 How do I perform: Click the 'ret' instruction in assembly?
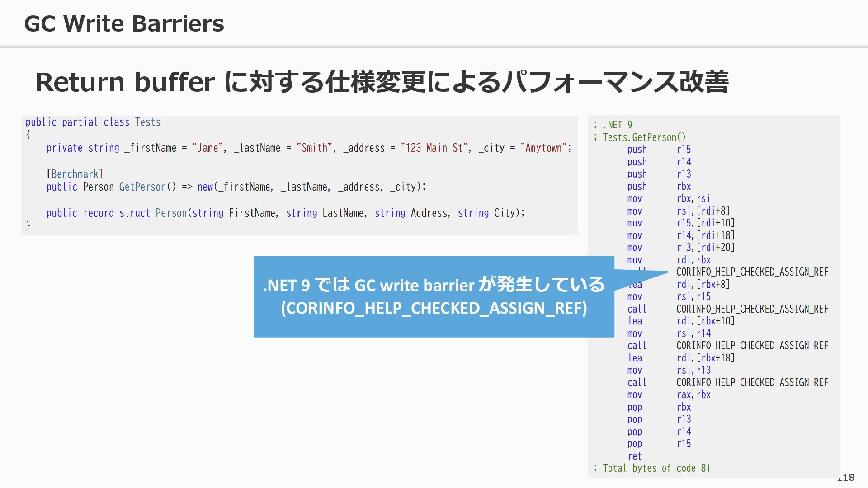coord(634,456)
